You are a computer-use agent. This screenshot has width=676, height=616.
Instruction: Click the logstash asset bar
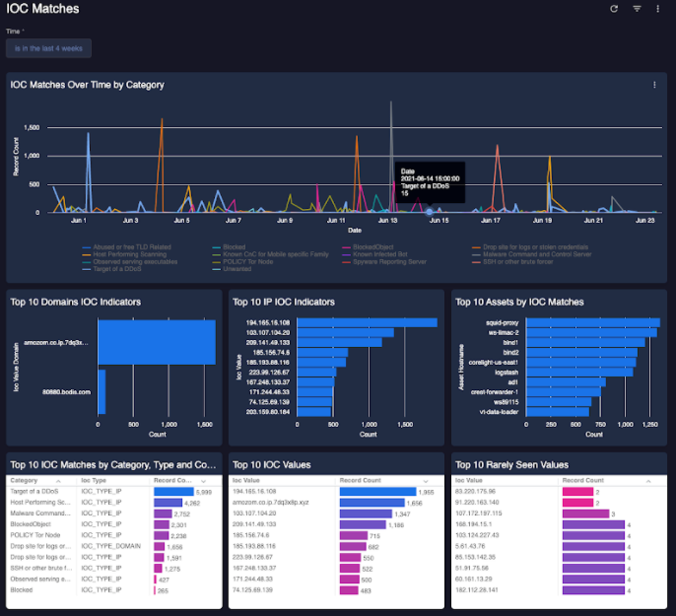(x=579, y=372)
